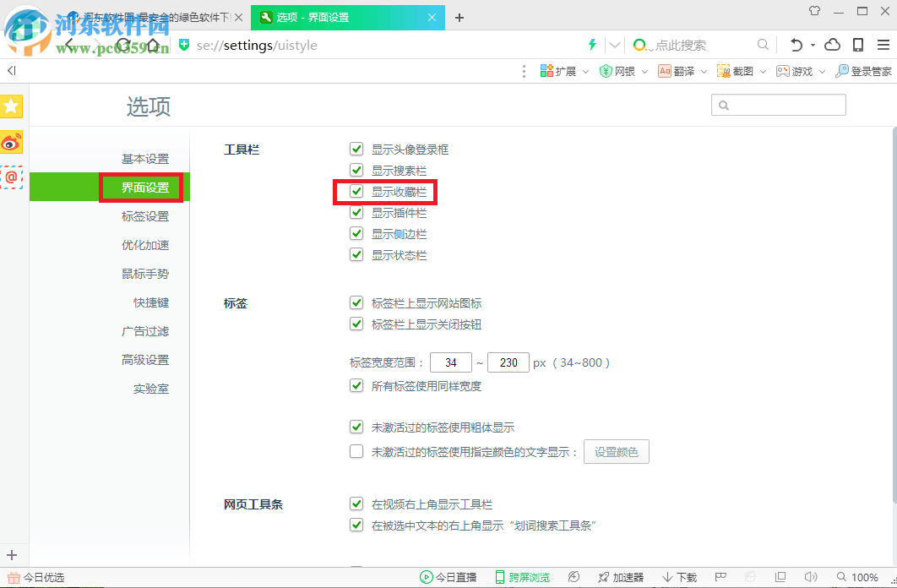Viewport: 897px width, 588px height.
Task: Click the 设置颜色 button
Action: click(x=616, y=451)
